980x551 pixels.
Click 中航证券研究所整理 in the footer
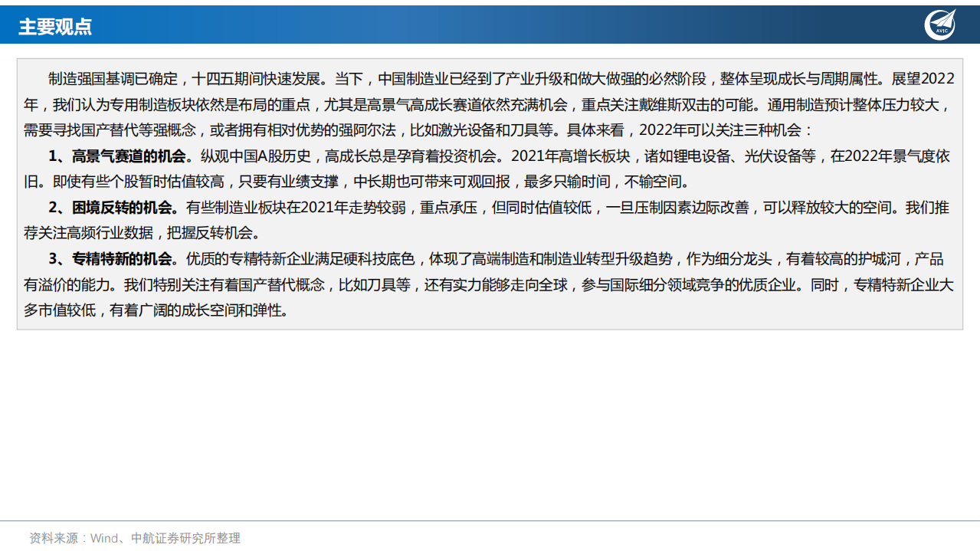(185, 538)
